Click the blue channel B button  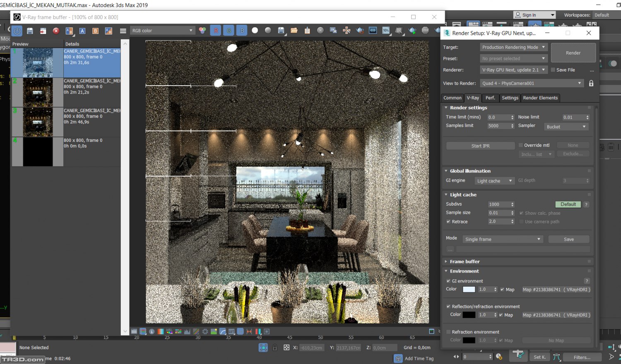pyautogui.click(x=242, y=30)
